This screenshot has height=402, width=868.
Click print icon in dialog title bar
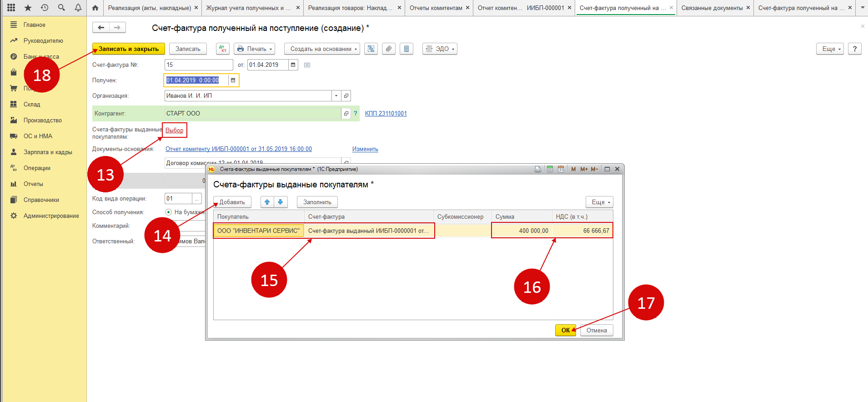pos(538,169)
